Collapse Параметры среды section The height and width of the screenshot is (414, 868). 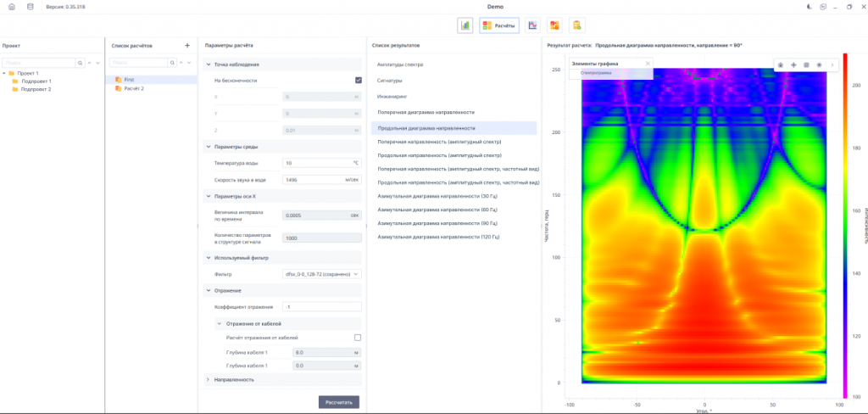(x=208, y=147)
